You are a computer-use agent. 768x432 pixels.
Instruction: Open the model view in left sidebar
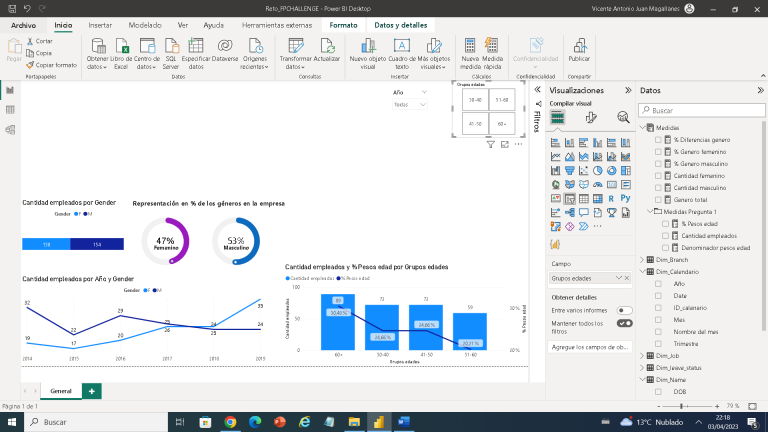[10, 128]
